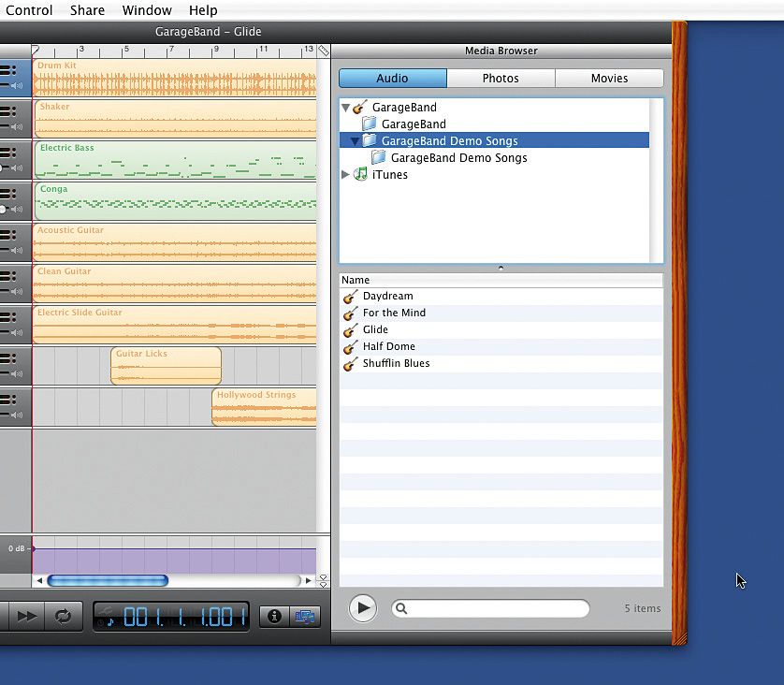Image resolution: width=784 pixels, height=685 pixels.
Task: Click the Hollywood Strings track speaker icon
Action: pyautogui.click(x=17, y=415)
